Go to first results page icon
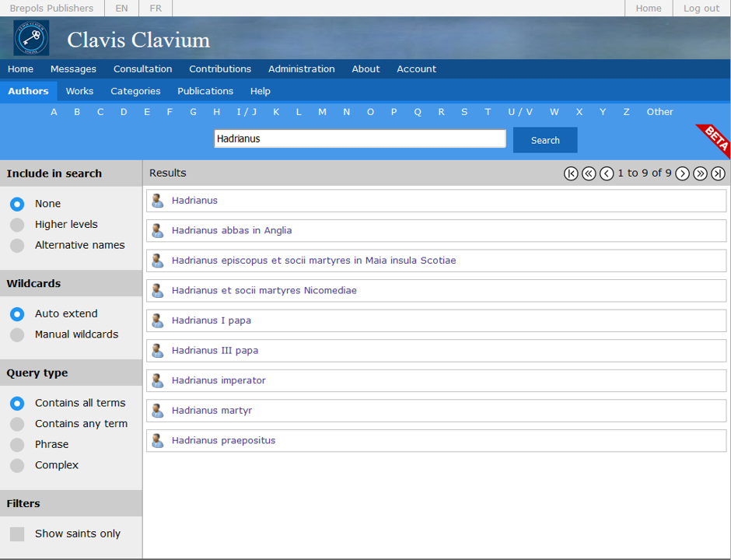The image size is (731, 560). 571,173
